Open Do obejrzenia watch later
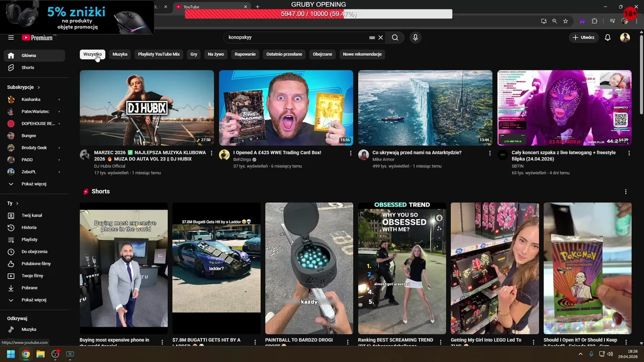The width and height of the screenshot is (644, 362). click(34, 252)
